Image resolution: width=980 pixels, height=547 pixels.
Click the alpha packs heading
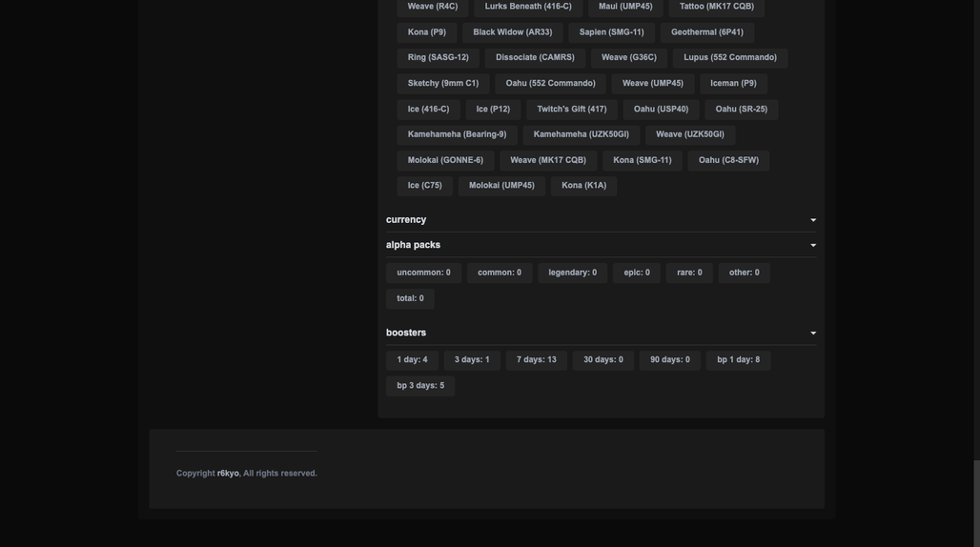click(x=413, y=245)
